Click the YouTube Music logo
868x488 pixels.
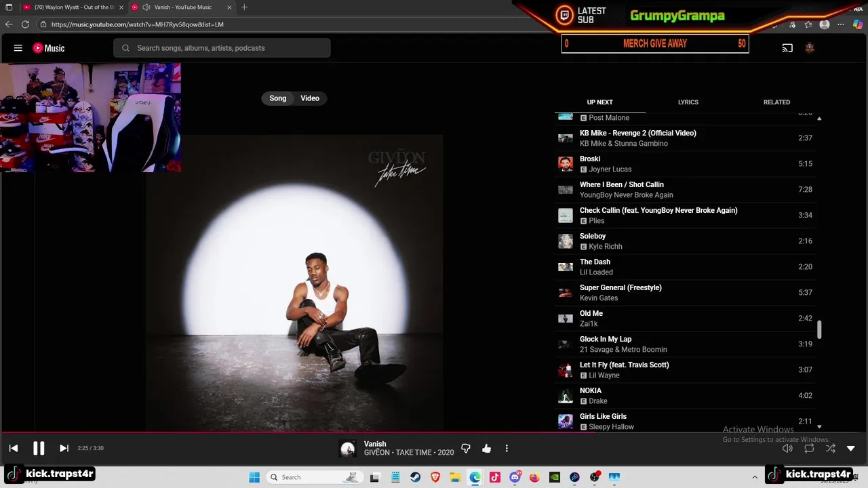click(49, 48)
